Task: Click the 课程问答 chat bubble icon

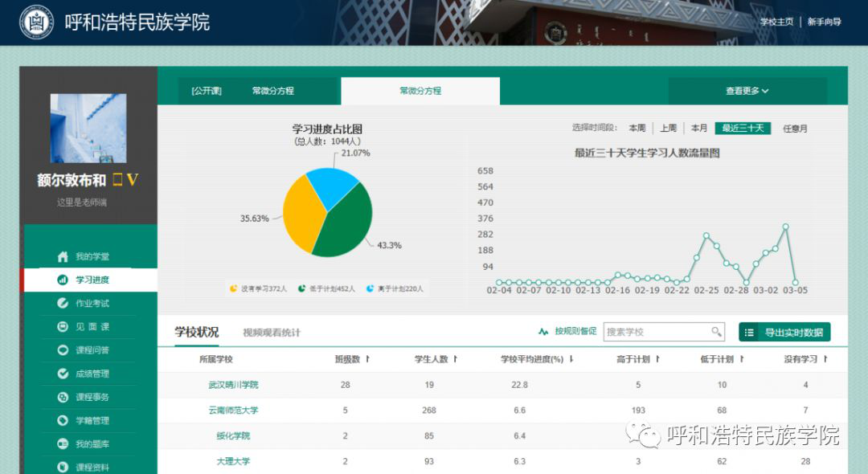Action: pos(63,350)
